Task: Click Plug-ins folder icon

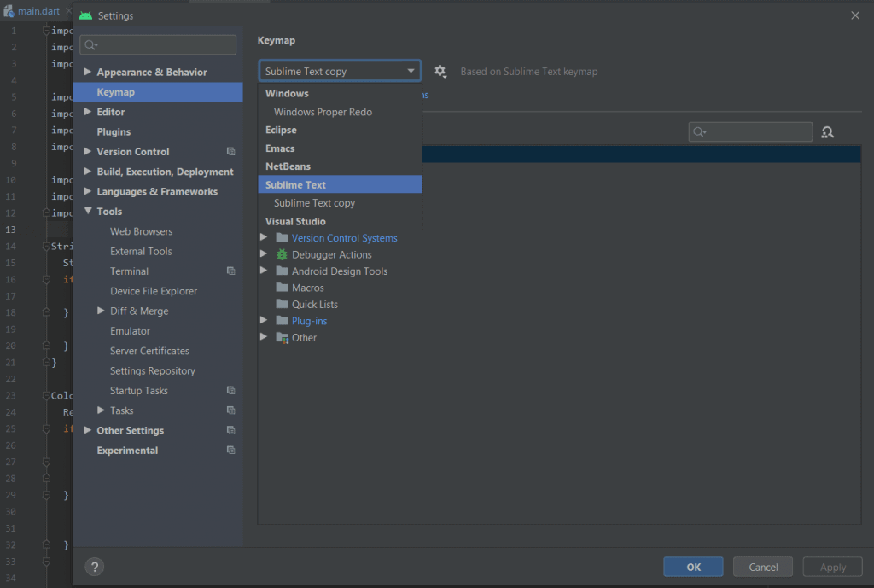Action: pyautogui.click(x=282, y=321)
